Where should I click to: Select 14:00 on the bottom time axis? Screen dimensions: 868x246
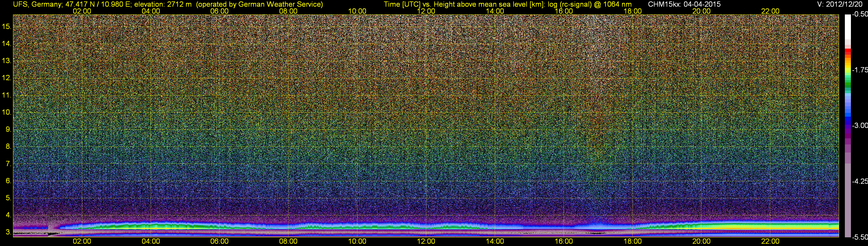click(495, 241)
